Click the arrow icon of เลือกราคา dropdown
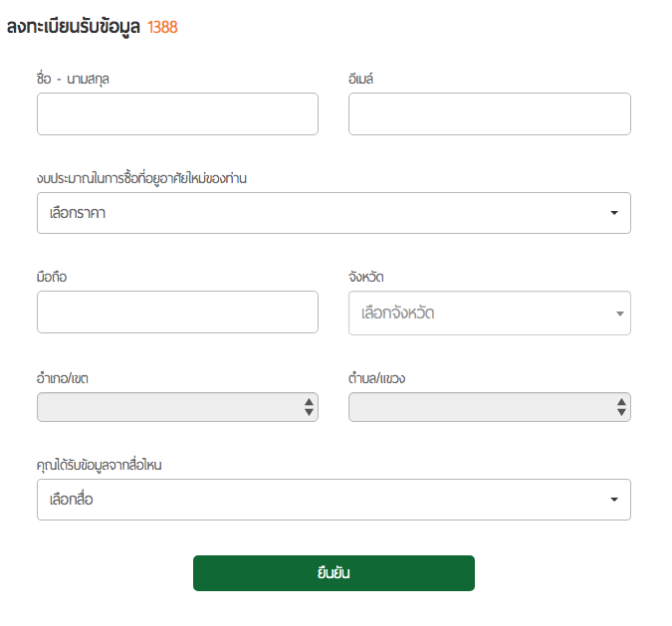672x626 pixels. pyautogui.click(x=614, y=213)
